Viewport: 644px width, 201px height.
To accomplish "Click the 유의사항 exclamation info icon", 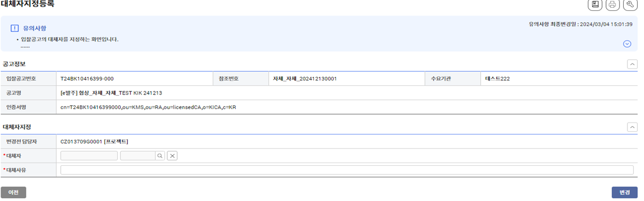I will (x=15, y=28).
